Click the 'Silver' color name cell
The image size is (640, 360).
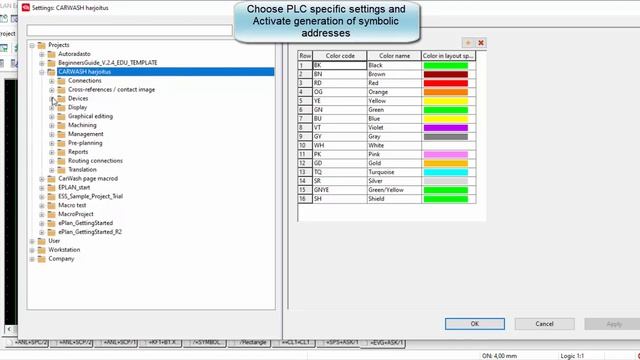click(394, 181)
